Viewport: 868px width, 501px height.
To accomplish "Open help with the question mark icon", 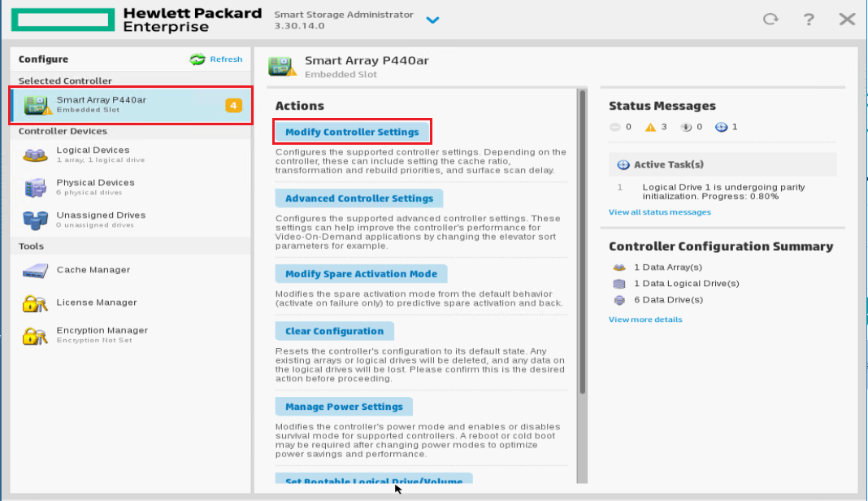I will [x=809, y=20].
